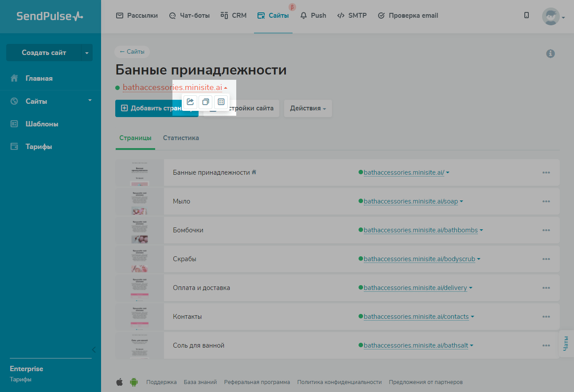Switch to the Статистика tab
The width and height of the screenshot is (574, 392).
[181, 138]
